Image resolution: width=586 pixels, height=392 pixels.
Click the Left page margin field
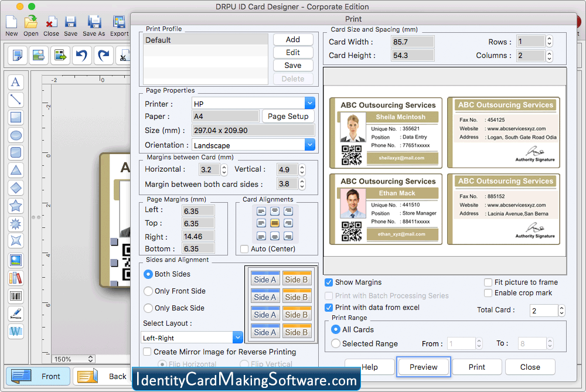point(198,211)
